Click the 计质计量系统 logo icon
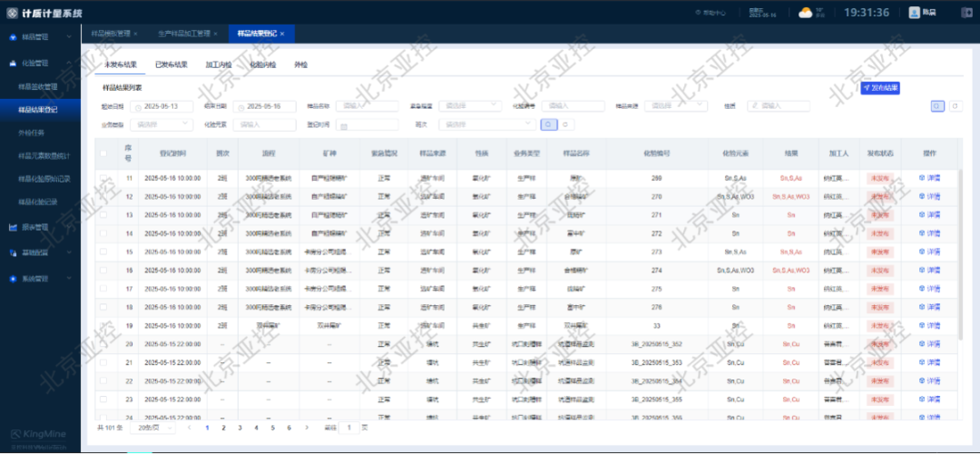980x454 pixels. coord(12,13)
